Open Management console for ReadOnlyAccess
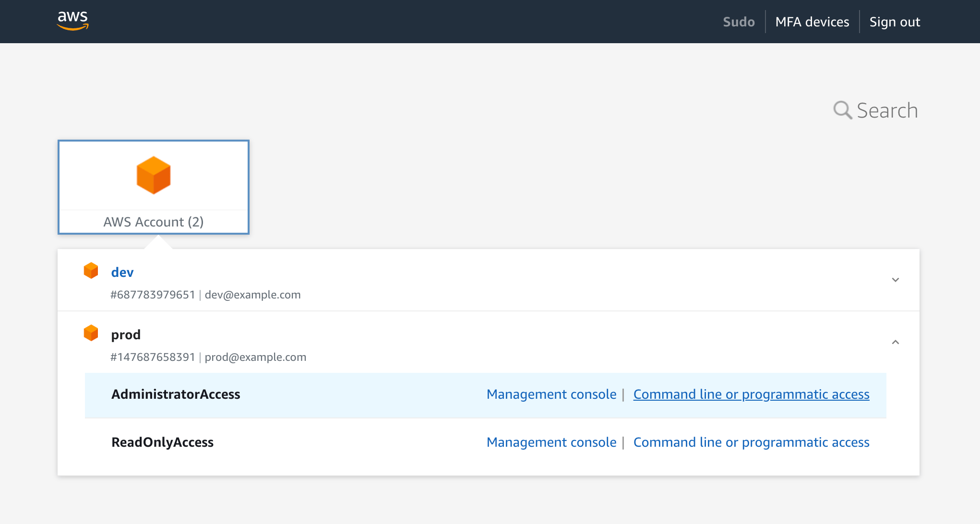 point(551,442)
